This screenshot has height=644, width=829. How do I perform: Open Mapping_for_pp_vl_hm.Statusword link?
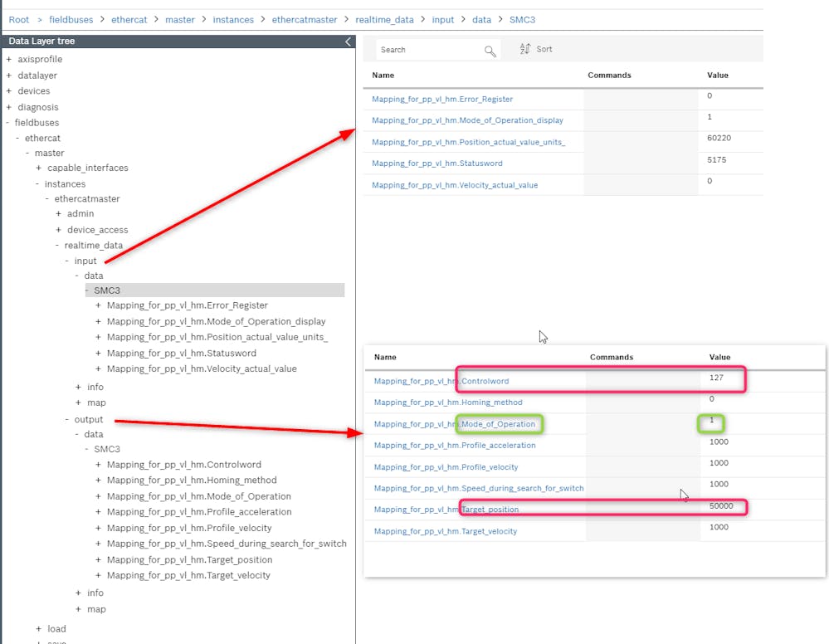pos(436,163)
